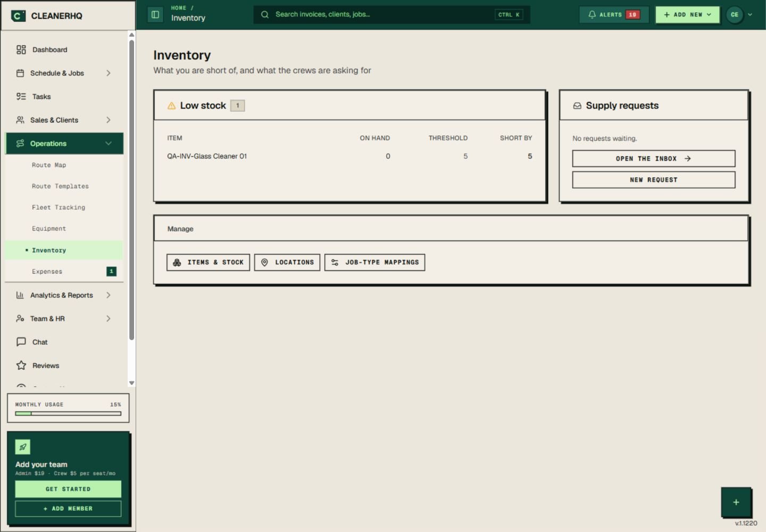Open Job-Type Mappings
This screenshot has height=532, width=766.
[375, 262]
